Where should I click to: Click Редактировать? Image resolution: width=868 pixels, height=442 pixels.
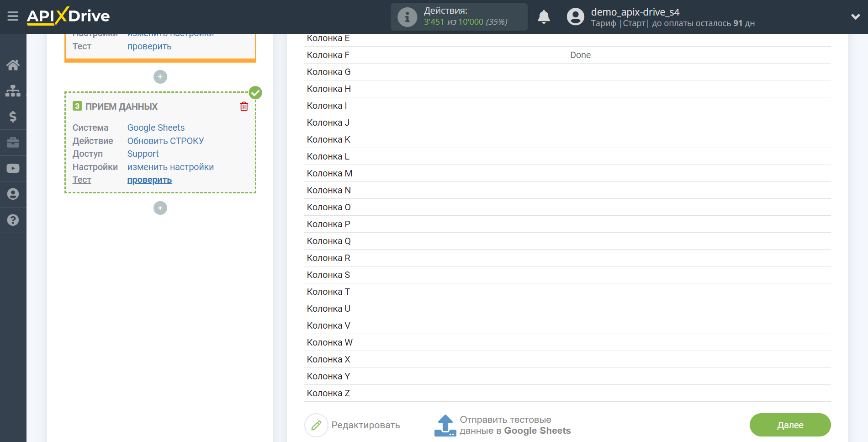pos(365,425)
